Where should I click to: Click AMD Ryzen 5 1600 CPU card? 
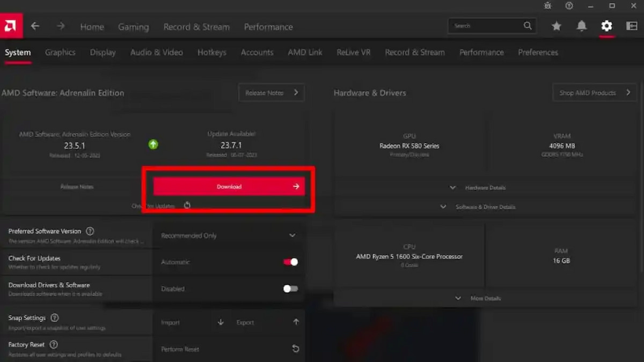[409, 256]
